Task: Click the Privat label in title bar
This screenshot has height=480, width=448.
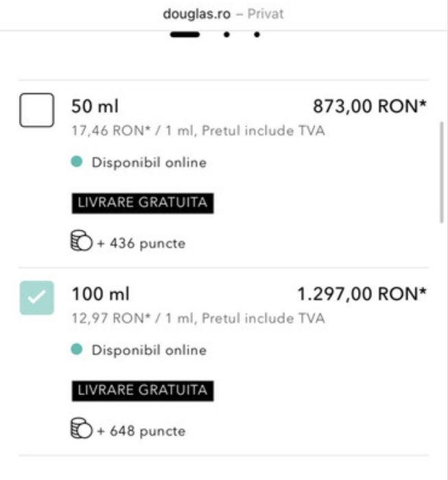Action: click(x=266, y=14)
